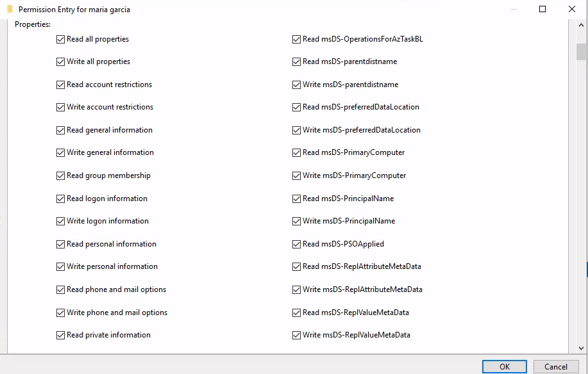
Task: Toggle Write personal information checkbox
Action: pos(60,267)
